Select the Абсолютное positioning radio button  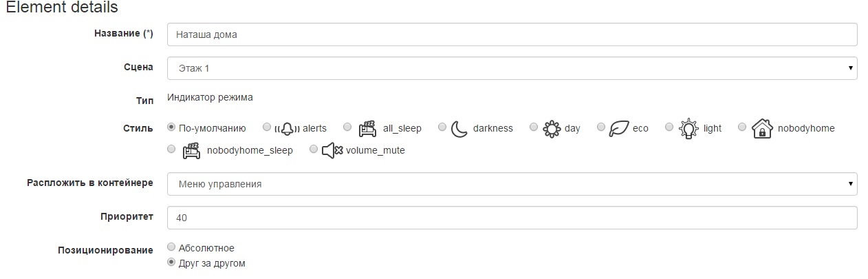coord(171,247)
